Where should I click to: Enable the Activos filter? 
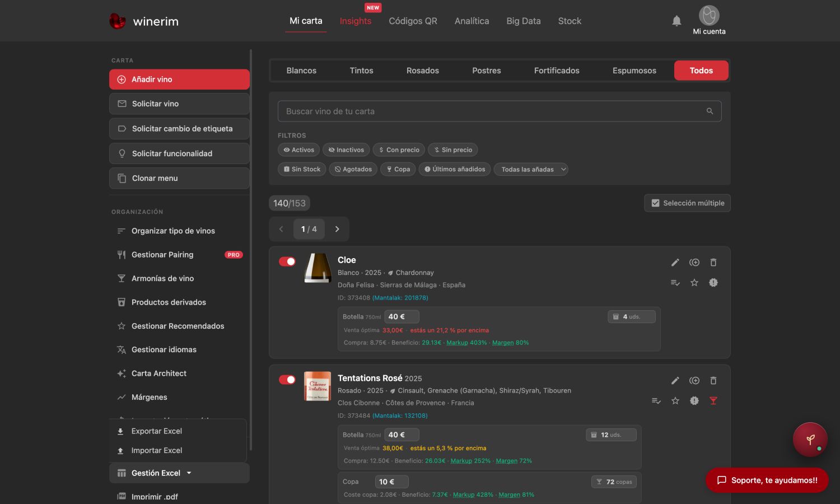[298, 150]
